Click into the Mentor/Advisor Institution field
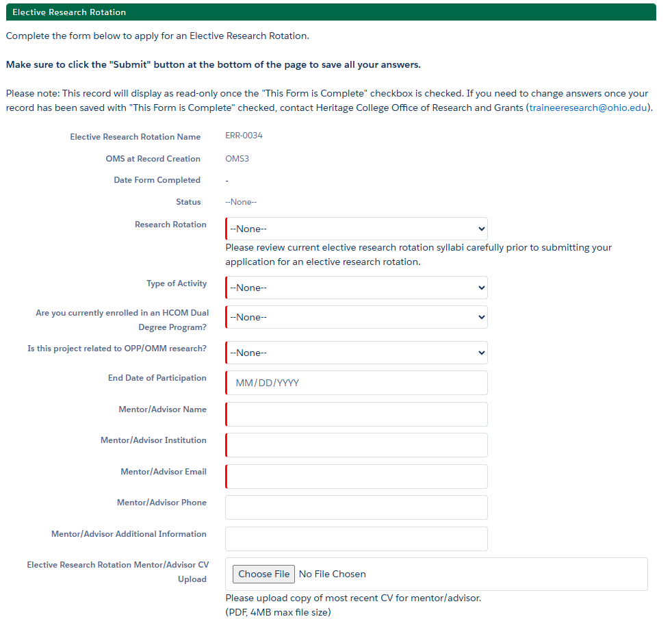This screenshot has height=619, width=672. 356,445
